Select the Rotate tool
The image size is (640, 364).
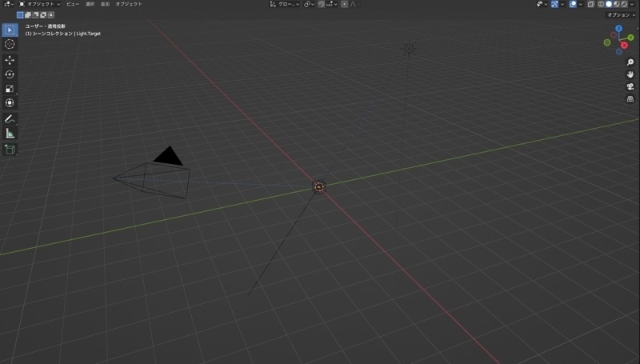[x=10, y=74]
